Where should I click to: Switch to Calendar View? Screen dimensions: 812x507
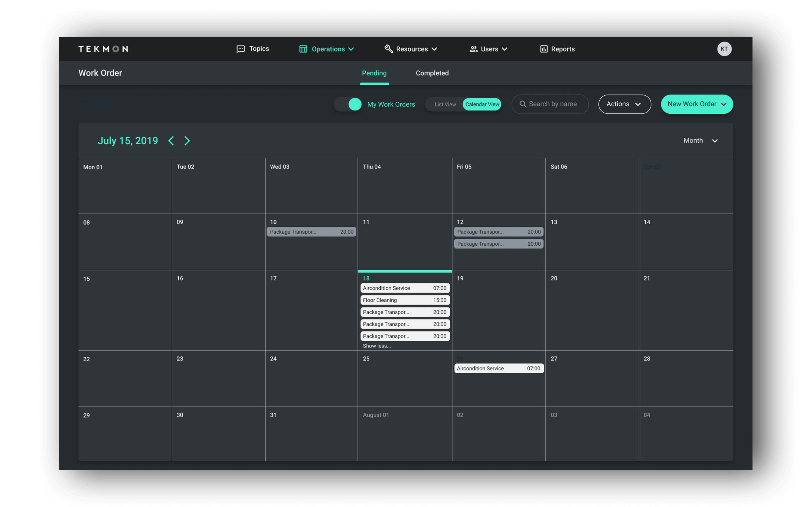tap(482, 104)
